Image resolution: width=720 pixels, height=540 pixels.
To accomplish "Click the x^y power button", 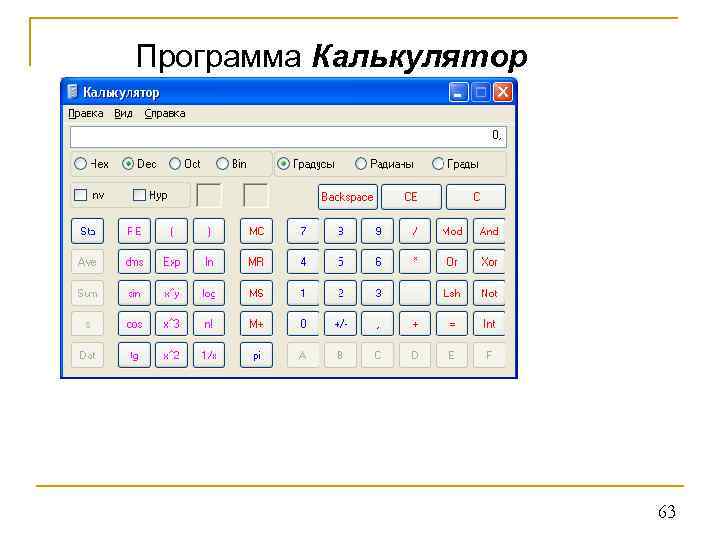I will click(x=172, y=293).
